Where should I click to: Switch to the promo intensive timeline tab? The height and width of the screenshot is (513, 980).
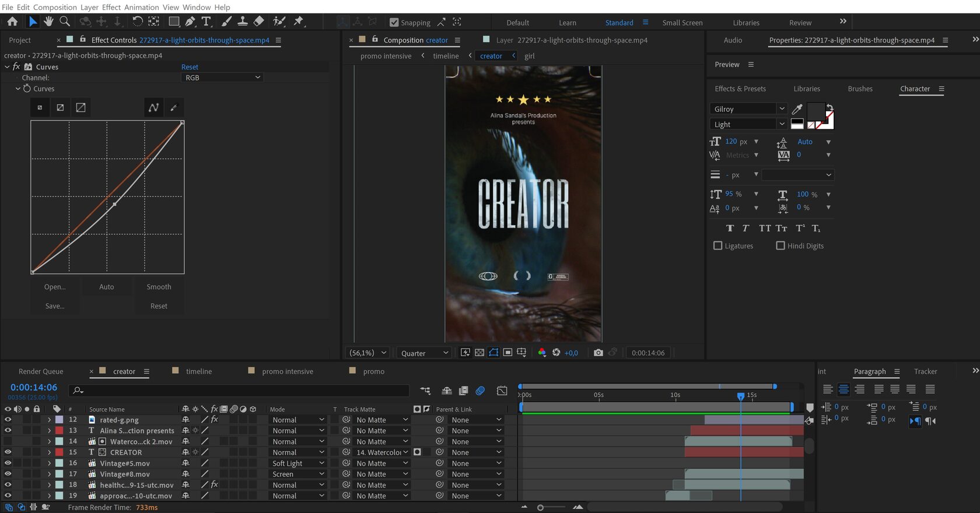(287, 371)
